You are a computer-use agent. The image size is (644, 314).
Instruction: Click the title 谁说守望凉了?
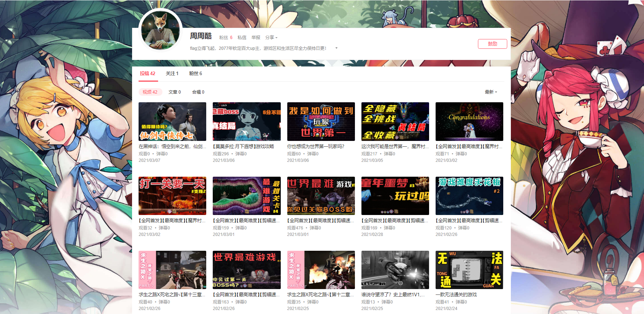(x=393, y=294)
